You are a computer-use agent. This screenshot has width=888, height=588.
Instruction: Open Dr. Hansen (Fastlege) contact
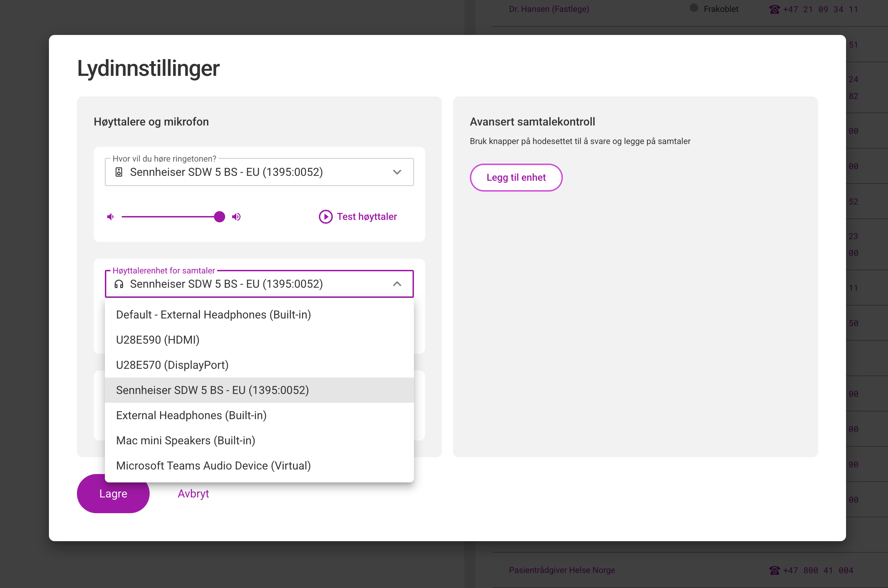point(549,9)
